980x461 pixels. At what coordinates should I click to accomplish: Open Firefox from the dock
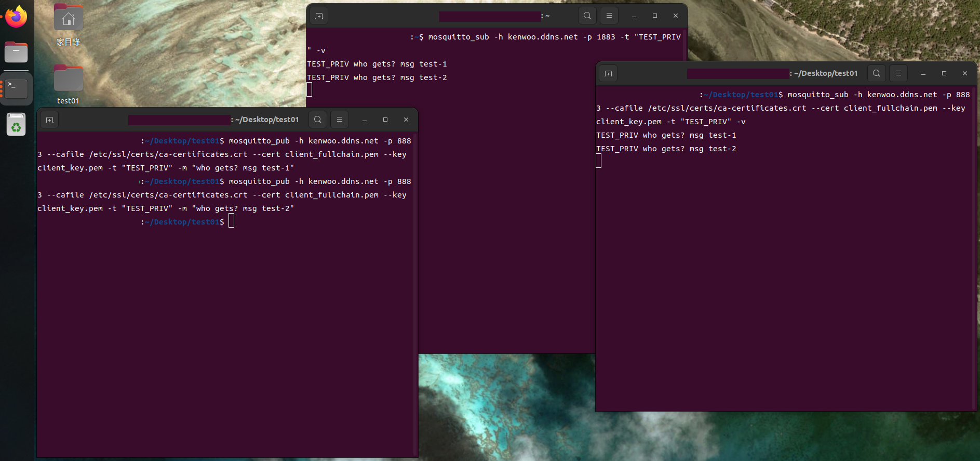tap(16, 17)
